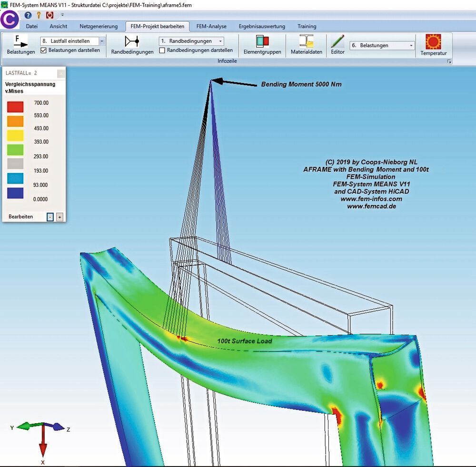Image resolution: width=476 pixels, height=467 pixels.
Task: Open the Randbedingungen boundary conditions icon
Action: tap(132, 41)
